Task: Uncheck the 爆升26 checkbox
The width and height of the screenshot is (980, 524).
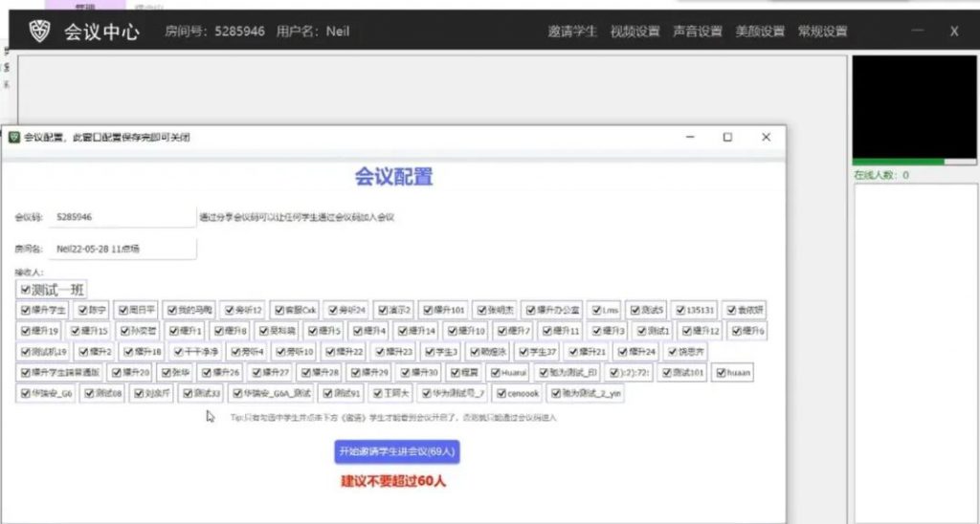Action: tap(207, 373)
